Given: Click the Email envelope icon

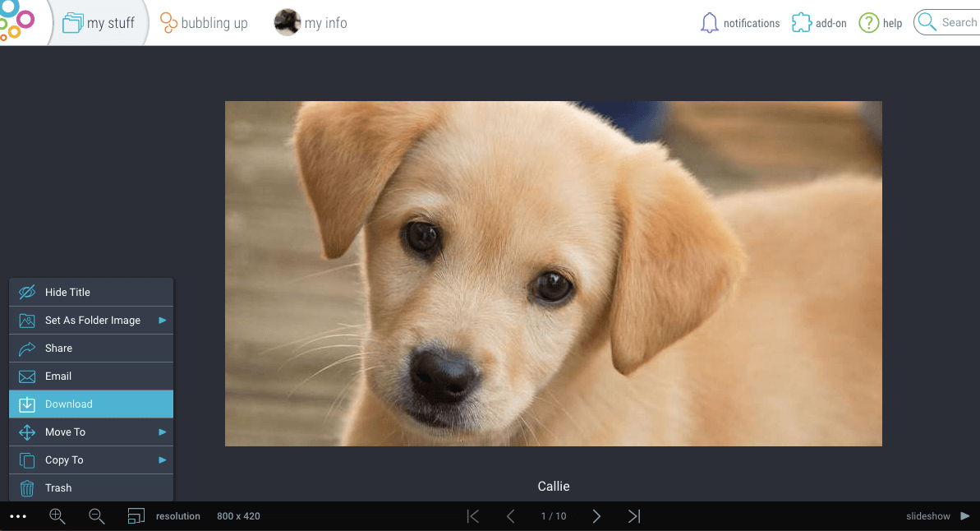Looking at the screenshot, I should (x=27, y=376).
